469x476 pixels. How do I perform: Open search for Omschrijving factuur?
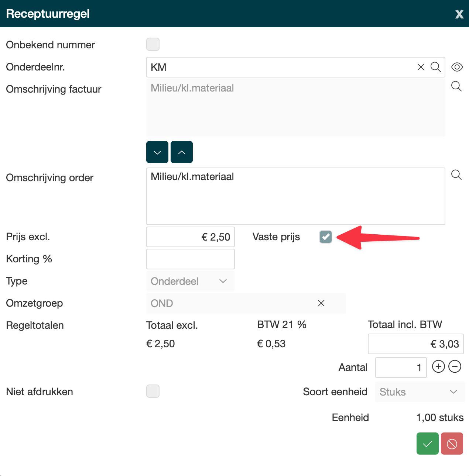pos(456,86)
